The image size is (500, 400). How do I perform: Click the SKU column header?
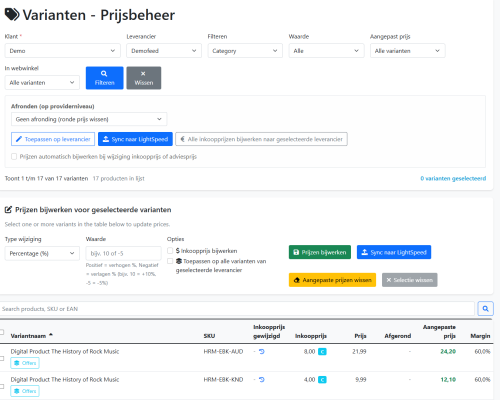tap(209, 336)
